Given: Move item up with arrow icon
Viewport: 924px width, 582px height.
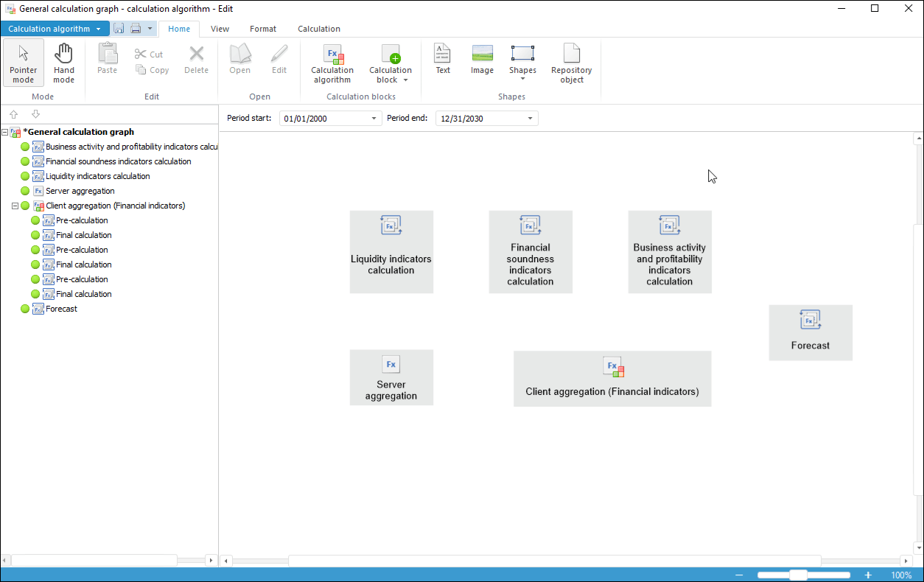Looking at the screenshot, I should click(13, 114).
